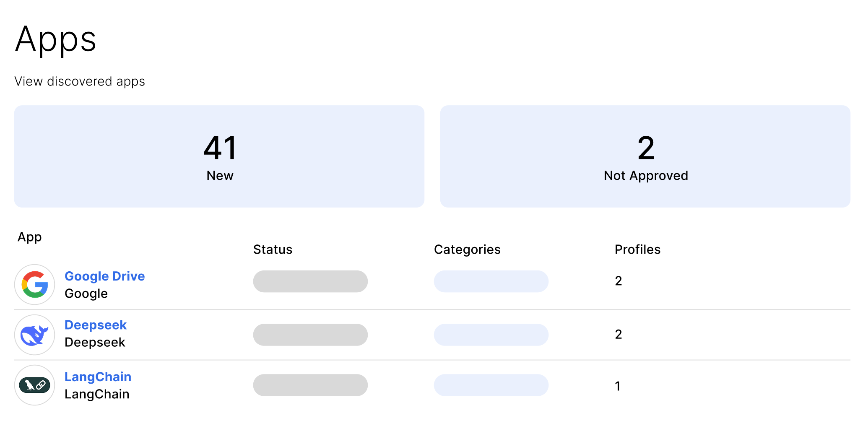Click the Google Drive status pill
The image size is (868, 426).
coord(310,281)
